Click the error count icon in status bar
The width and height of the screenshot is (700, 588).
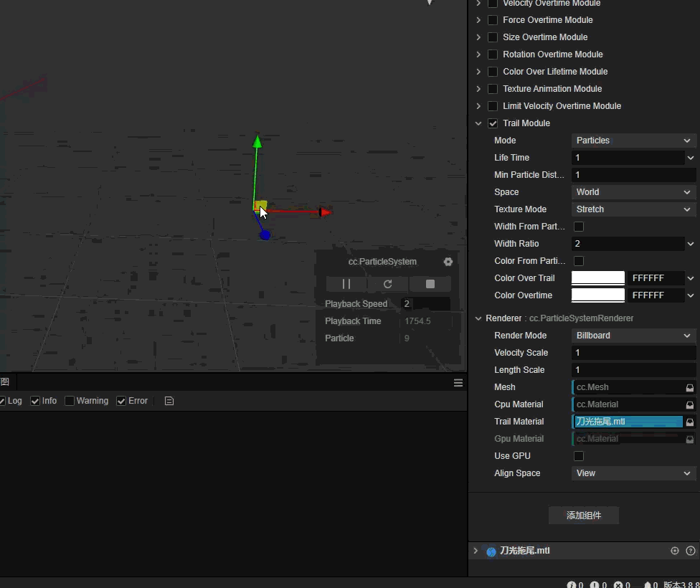(618, 584)
